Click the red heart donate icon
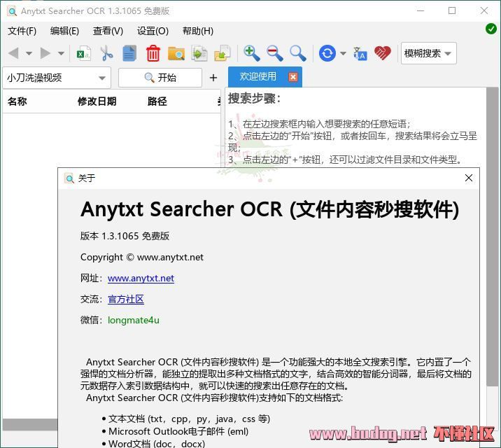501x448 pixels. (x=383, y=53)
